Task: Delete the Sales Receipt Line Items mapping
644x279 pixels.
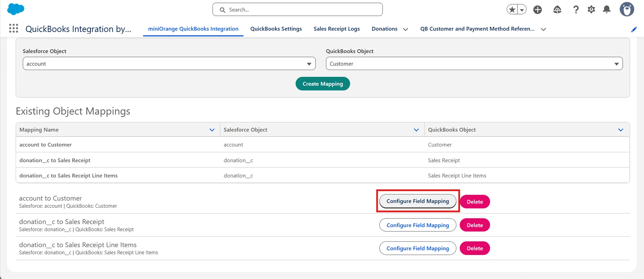Action: click(475, 248)
